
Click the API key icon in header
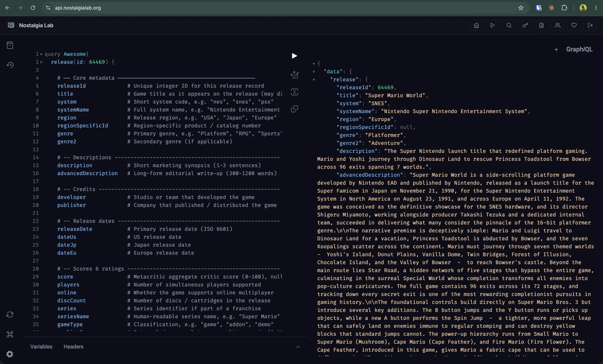[525, 25]
